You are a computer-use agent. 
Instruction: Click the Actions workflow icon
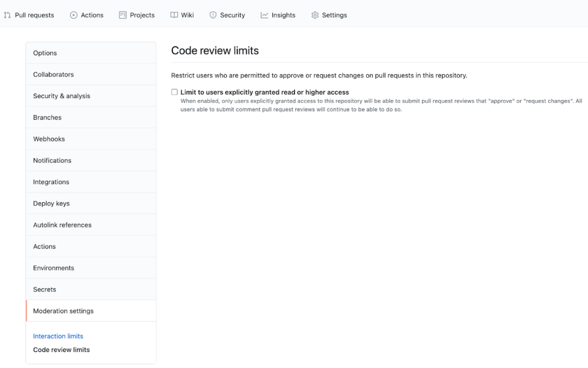pyautogui.click(x=73, y=15)
